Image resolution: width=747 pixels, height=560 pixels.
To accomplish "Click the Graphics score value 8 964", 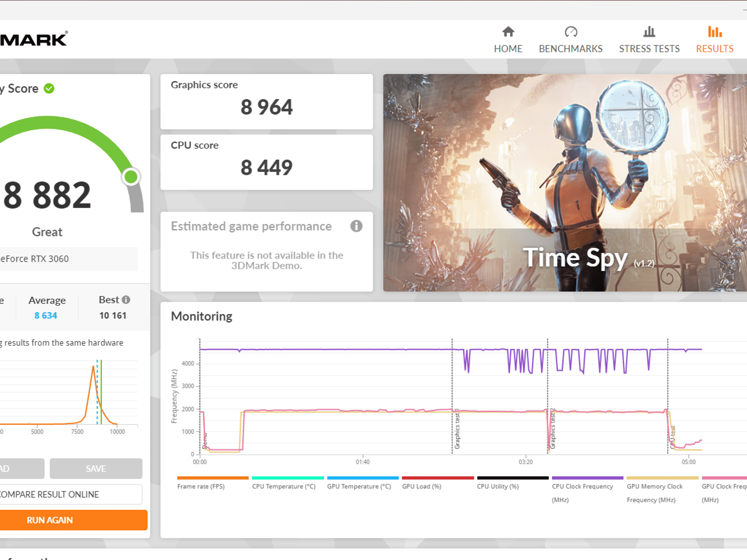I will point(267,107).
